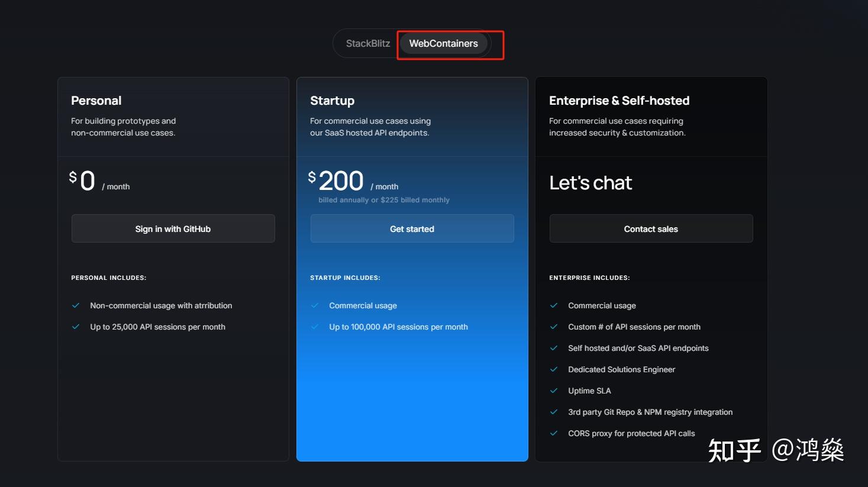Image resolution: width=868 pixels, height=487 pixels.
Task: Click checkmark next to 25,000 API sessions
Action: pos(76,327)
